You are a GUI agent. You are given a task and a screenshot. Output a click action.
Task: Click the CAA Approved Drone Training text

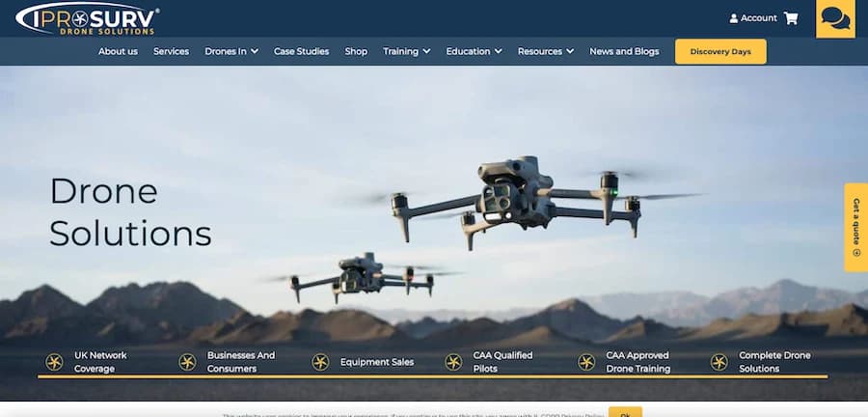637,362
